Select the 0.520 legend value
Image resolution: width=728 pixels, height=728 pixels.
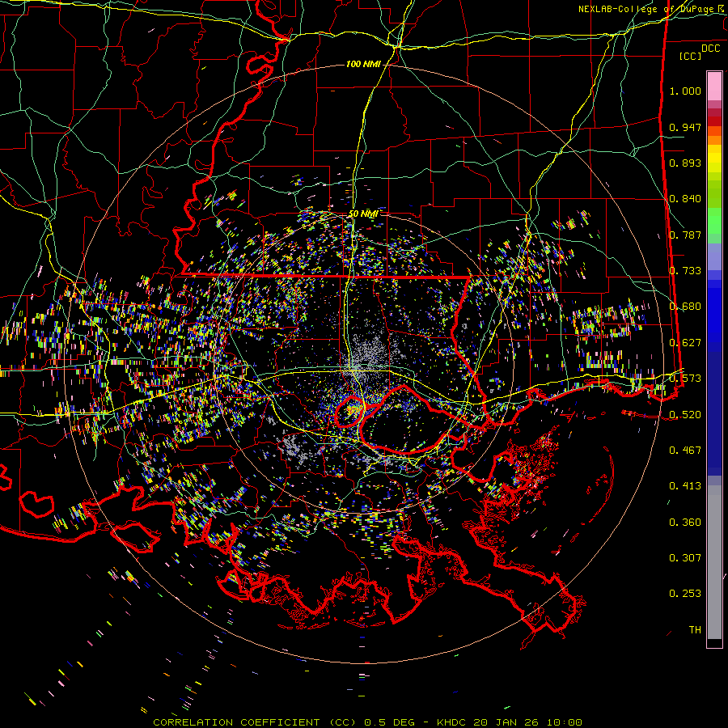pyautogui.click(x=685, y=414)
